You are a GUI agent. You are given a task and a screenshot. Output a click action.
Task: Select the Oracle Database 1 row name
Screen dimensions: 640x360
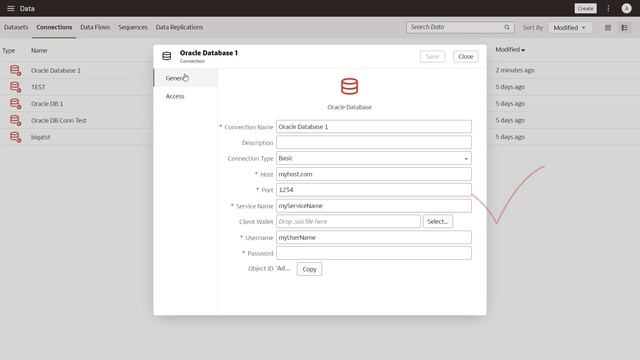[56, 71]
